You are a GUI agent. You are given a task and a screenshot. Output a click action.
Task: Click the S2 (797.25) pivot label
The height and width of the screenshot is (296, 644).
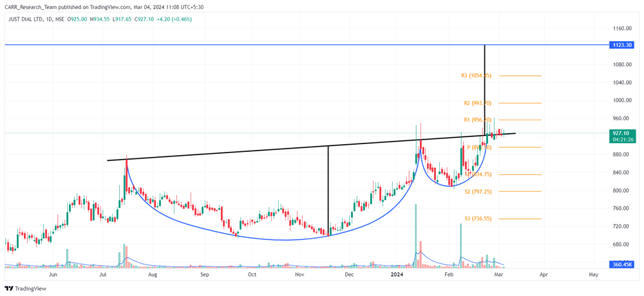coord(478,191)
